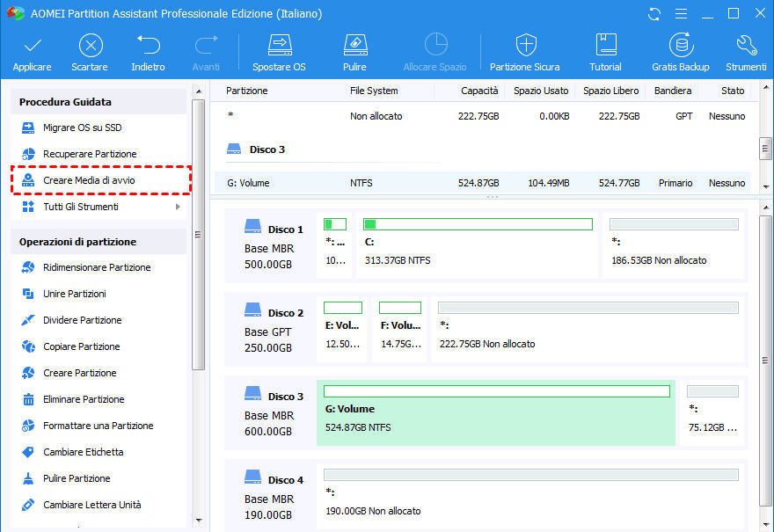774x532 pixels.
Task: Choose Unire Partizioni operation
Action: 75,294
